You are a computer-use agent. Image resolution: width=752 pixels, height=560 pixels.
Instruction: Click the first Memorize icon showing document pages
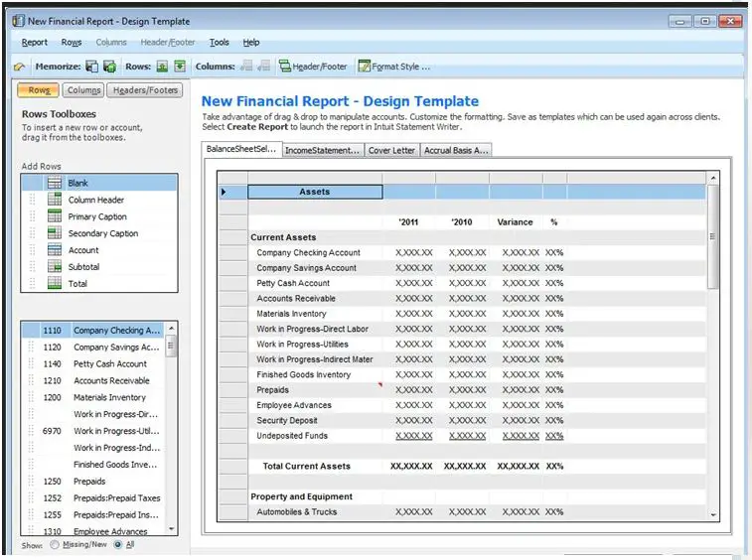tap(91, 67)
